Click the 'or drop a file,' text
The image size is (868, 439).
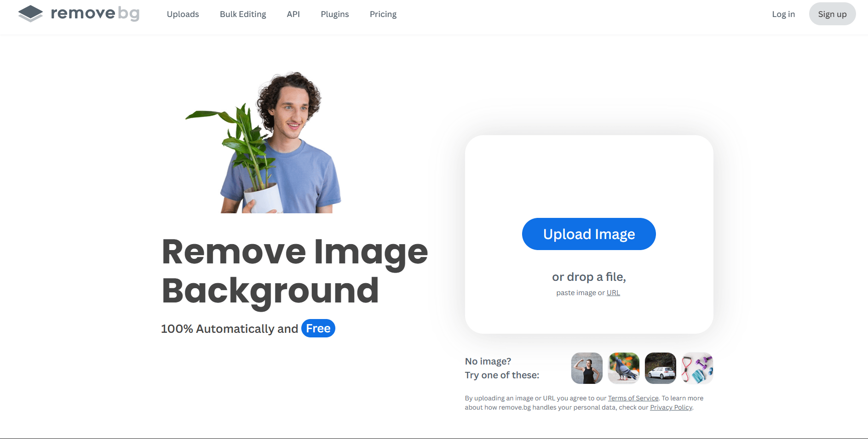pyautogui.click(x=589, y=277)
